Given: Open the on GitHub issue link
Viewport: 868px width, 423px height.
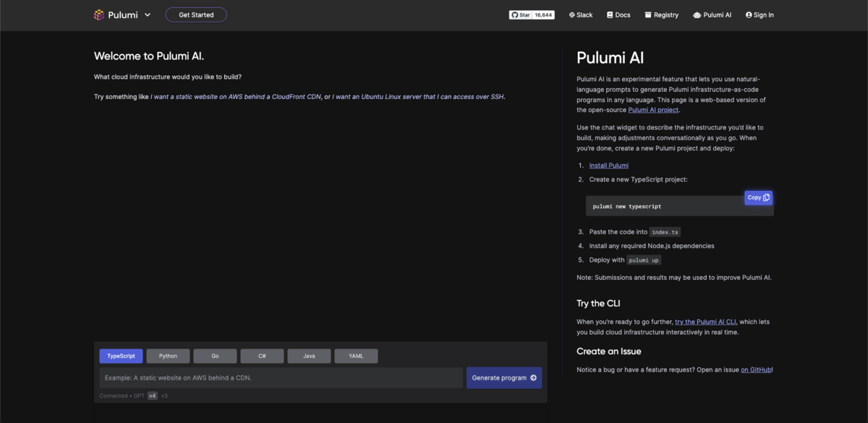Looking at the screenshot, I should pyautogui.click(x=756, y=369).
